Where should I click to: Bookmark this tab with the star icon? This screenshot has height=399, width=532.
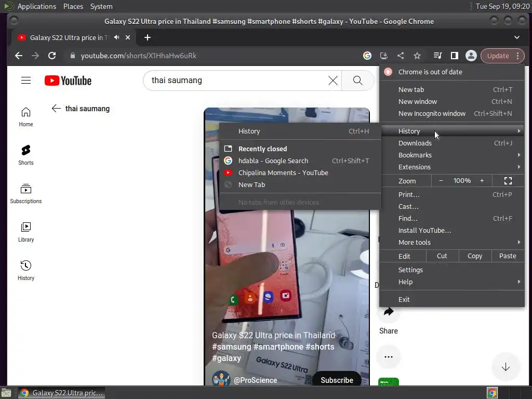pyautogui.click(x=417, y=56)
